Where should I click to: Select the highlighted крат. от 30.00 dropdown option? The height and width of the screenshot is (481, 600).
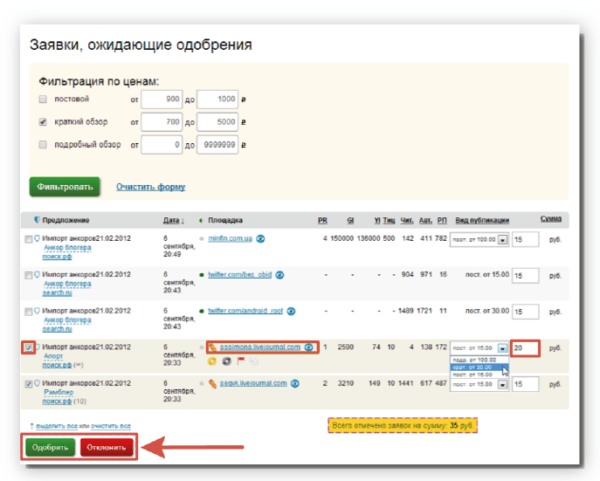[479, 367]
